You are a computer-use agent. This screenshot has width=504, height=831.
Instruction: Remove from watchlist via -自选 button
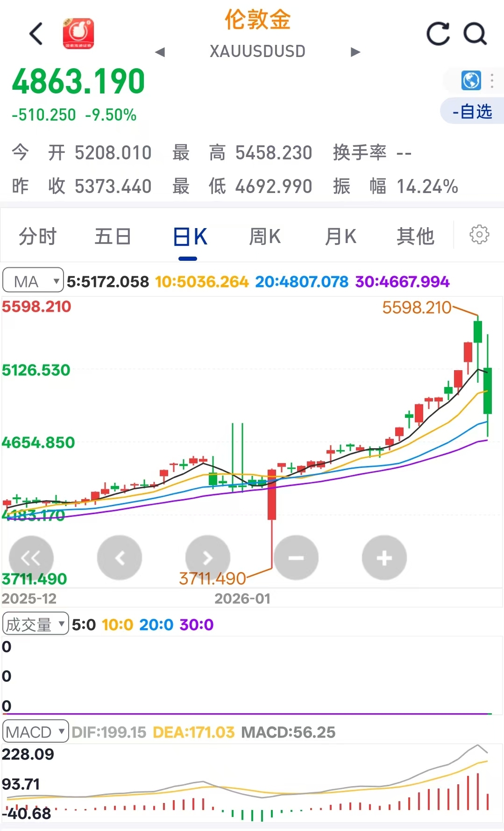pos(472,111)
